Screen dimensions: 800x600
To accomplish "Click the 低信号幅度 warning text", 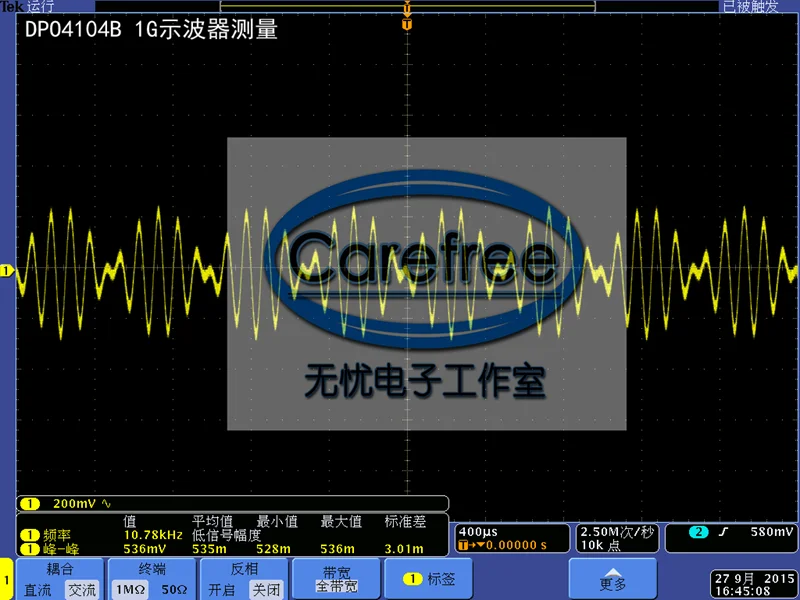I will 227,535.
